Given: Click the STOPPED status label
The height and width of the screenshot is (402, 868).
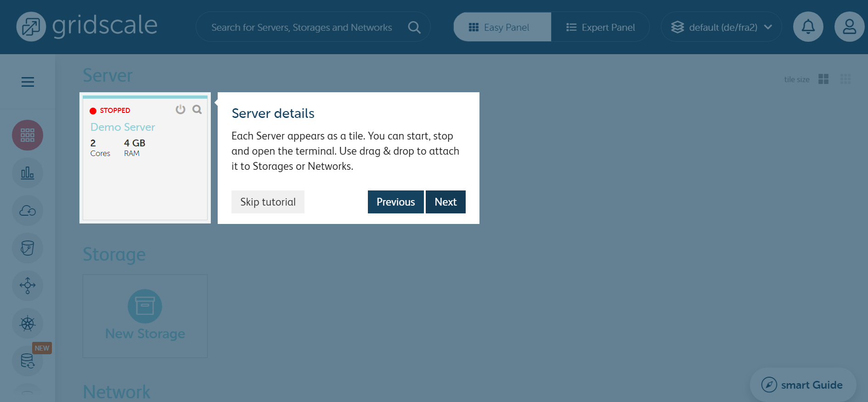Looking at the screenshot, I should pyautogui.click(x=115, y=111).
